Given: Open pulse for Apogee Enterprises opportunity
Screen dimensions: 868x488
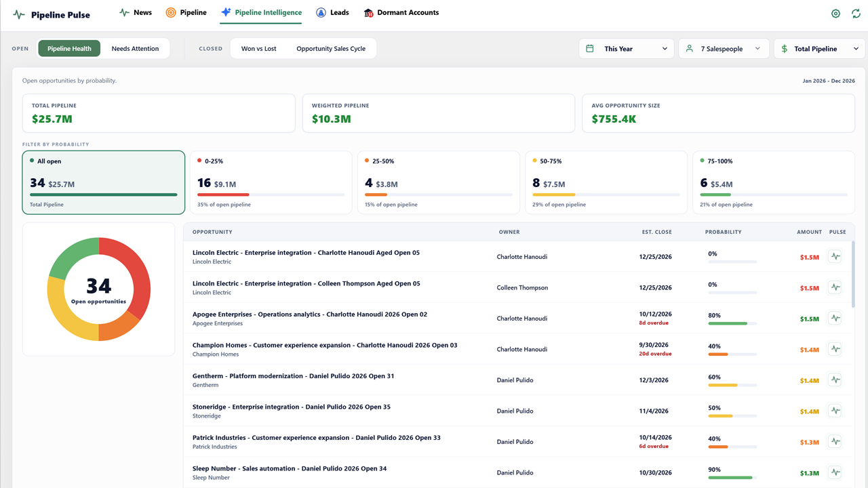Looking at the screenshot, I should coord(835,319).
